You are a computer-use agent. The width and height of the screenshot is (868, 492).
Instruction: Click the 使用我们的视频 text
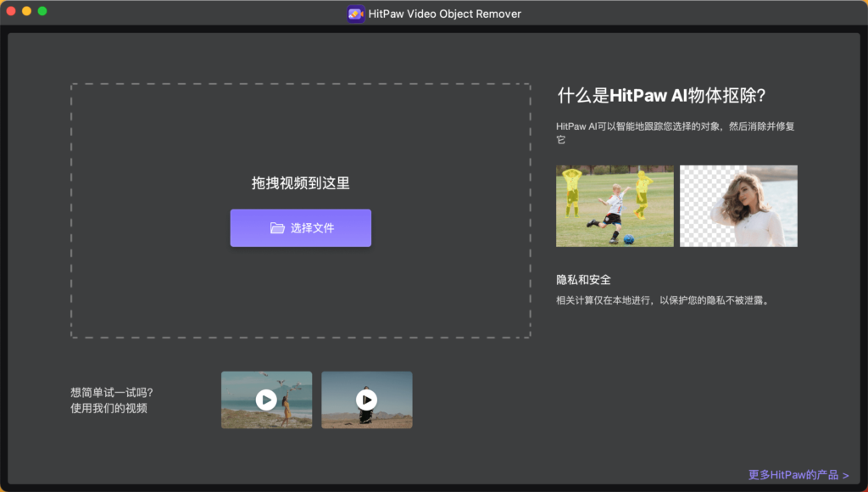coord(109,408)
